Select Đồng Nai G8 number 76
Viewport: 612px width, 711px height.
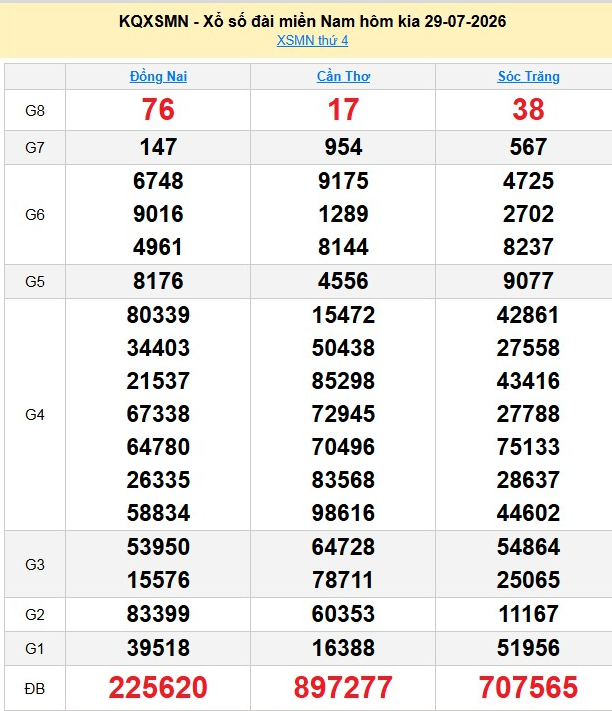(x=158, y=110)
